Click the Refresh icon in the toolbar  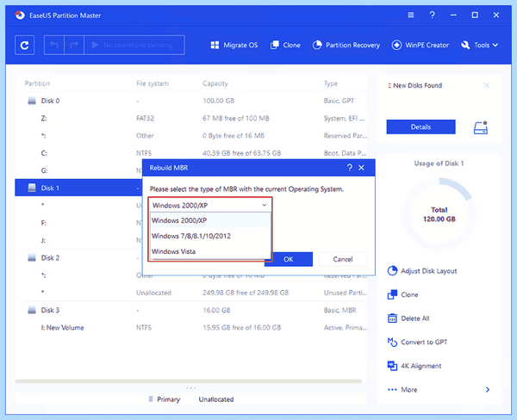[x=24, y=45]
